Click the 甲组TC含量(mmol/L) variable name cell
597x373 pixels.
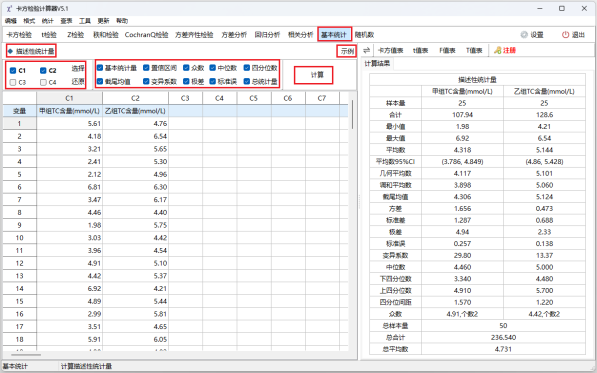(x=69, y=111)
